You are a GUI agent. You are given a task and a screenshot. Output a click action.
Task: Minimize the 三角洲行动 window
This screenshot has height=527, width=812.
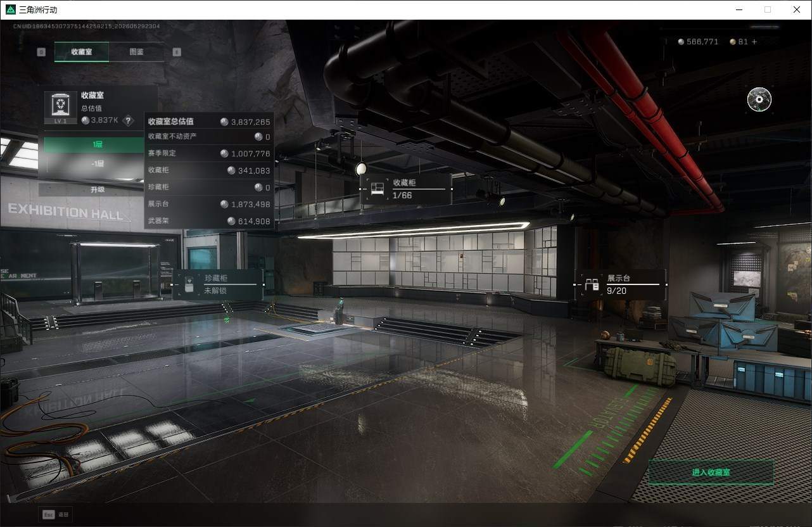pos(739,10)
